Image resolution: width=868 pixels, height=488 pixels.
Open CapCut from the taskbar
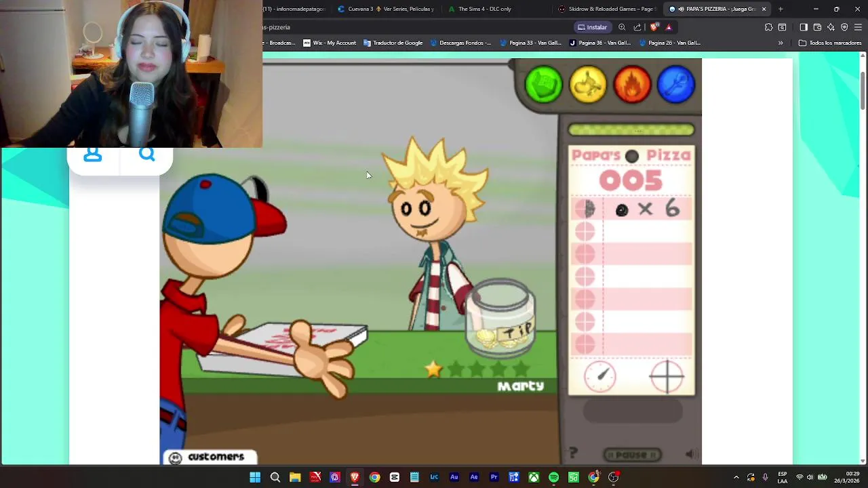click(395, 477)
